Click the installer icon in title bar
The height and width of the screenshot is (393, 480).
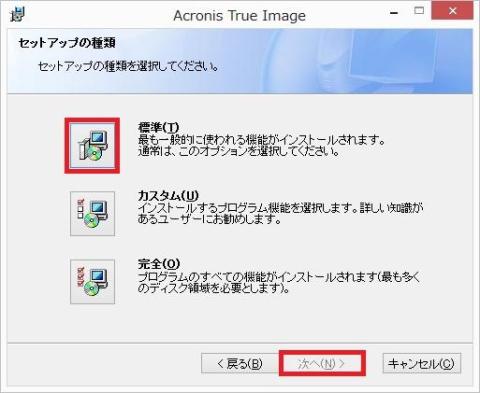pyautogui.click(x=17, y=14)
